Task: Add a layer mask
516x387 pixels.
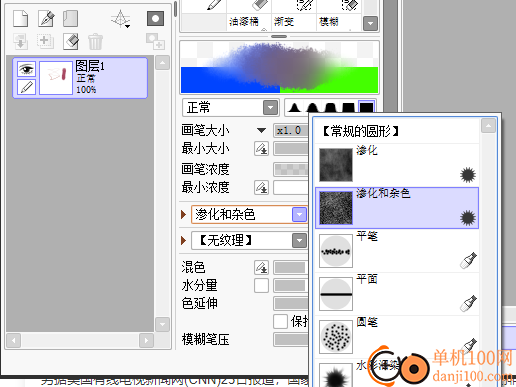Action: [x=155, y=18]
